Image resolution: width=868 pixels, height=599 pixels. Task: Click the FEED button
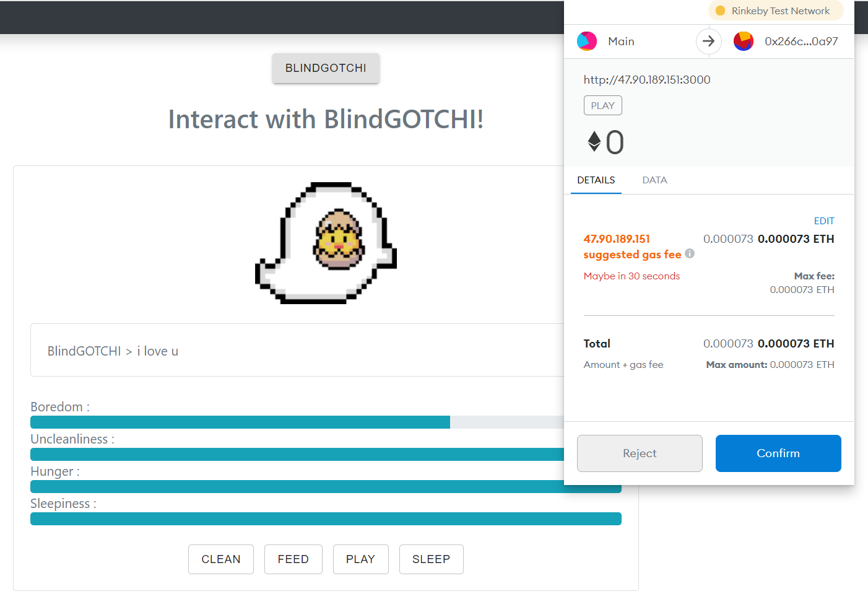293,559
